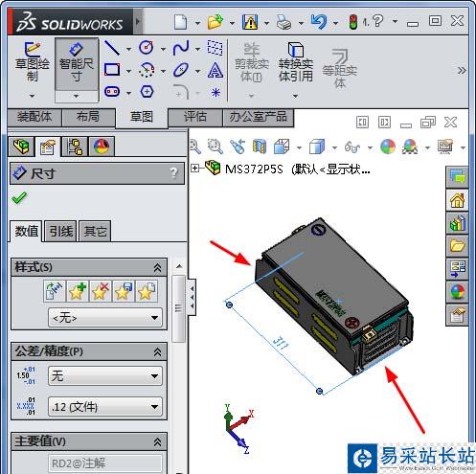
Task: Select the Polygon sketch tool
Action: 147,92
